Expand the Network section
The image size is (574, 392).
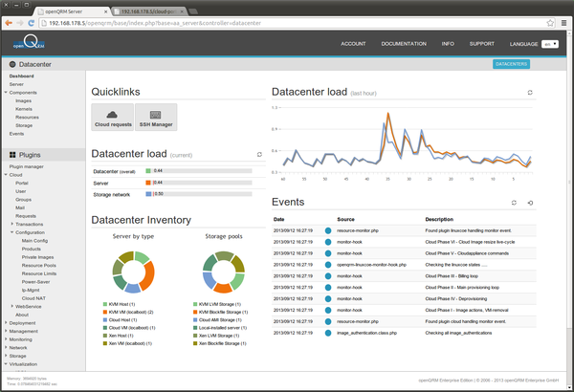pos(6,347)
